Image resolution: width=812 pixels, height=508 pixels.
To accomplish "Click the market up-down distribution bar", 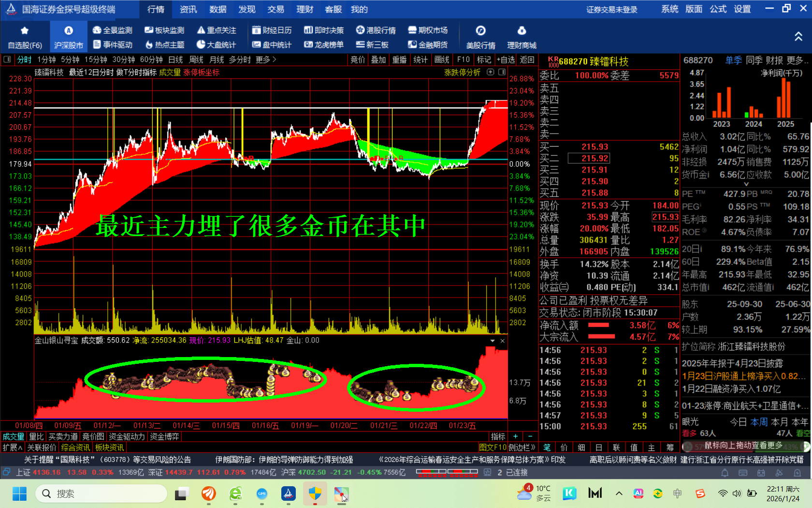I will tap(447, 472).
